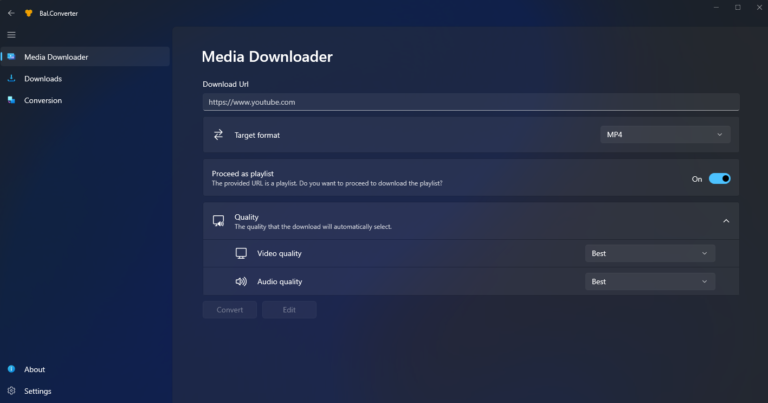The width and height of the screenshot is (768, 403).
Task: Open the Video quality Best dropdown
Action: point(650,253)
